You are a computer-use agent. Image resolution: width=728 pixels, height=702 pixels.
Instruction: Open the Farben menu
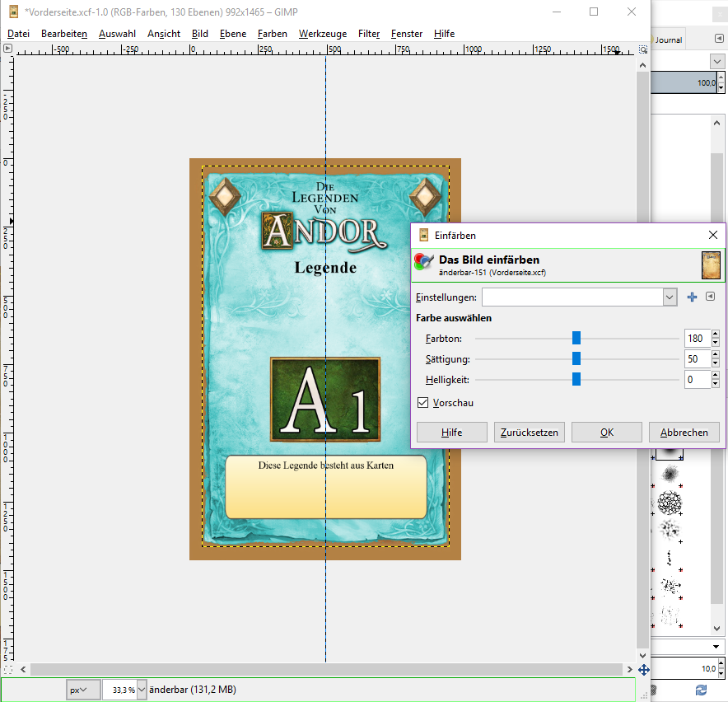tap(272, 34)
